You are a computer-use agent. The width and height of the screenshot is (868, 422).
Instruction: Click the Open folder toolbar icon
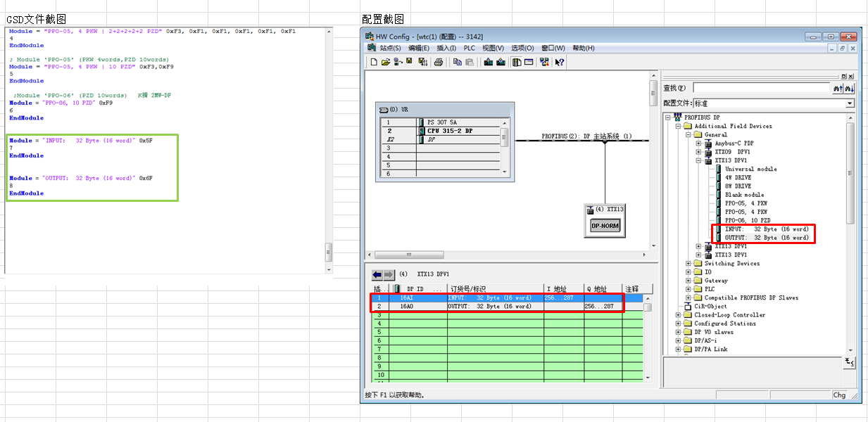click(x=386, y=62)
